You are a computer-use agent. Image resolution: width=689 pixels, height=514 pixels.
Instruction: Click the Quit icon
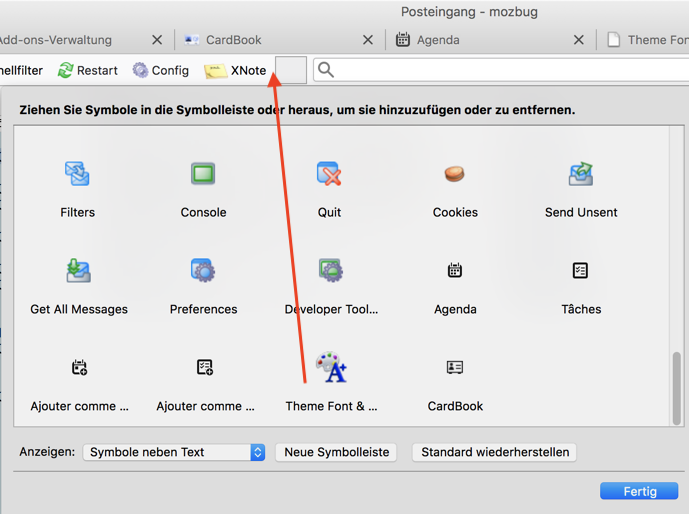click(329, 174)
